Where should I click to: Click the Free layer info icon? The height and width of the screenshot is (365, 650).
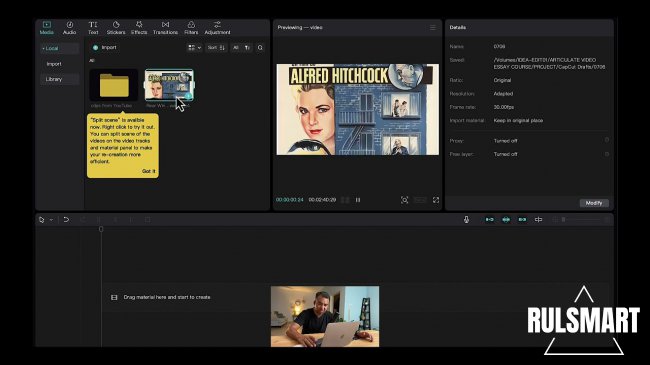(607, 154)
